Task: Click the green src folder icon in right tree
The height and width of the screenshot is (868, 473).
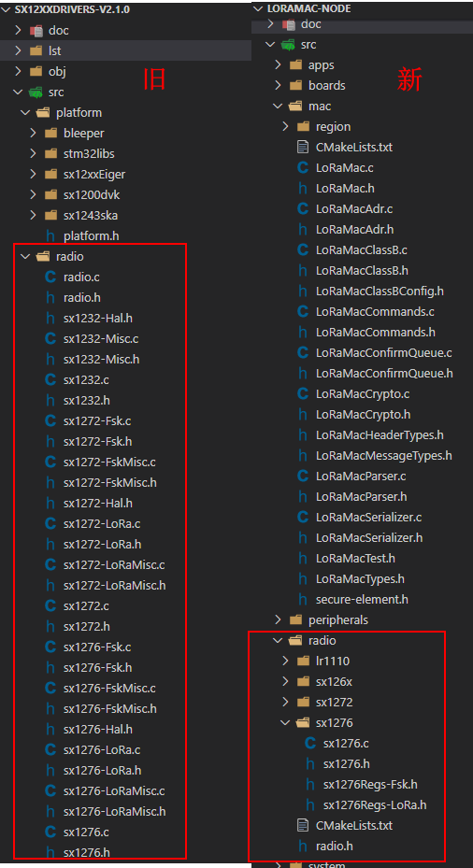Action: (288, 45)
